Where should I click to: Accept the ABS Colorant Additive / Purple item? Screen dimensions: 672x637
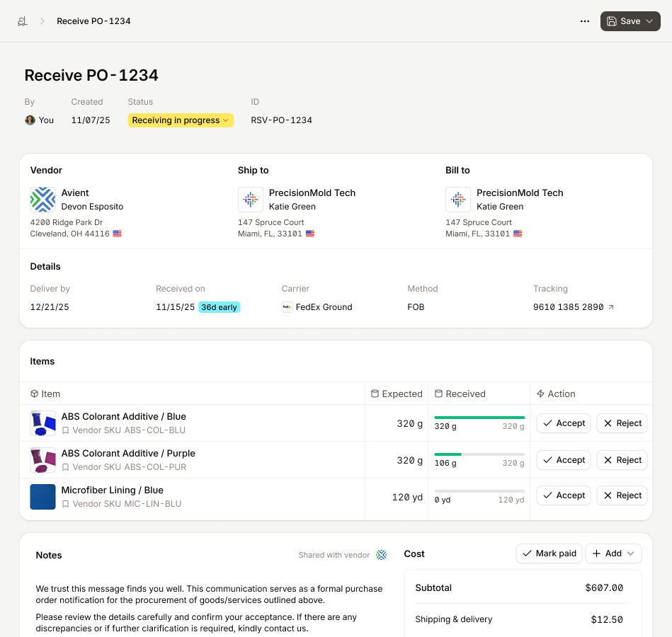tap(564, 460)
